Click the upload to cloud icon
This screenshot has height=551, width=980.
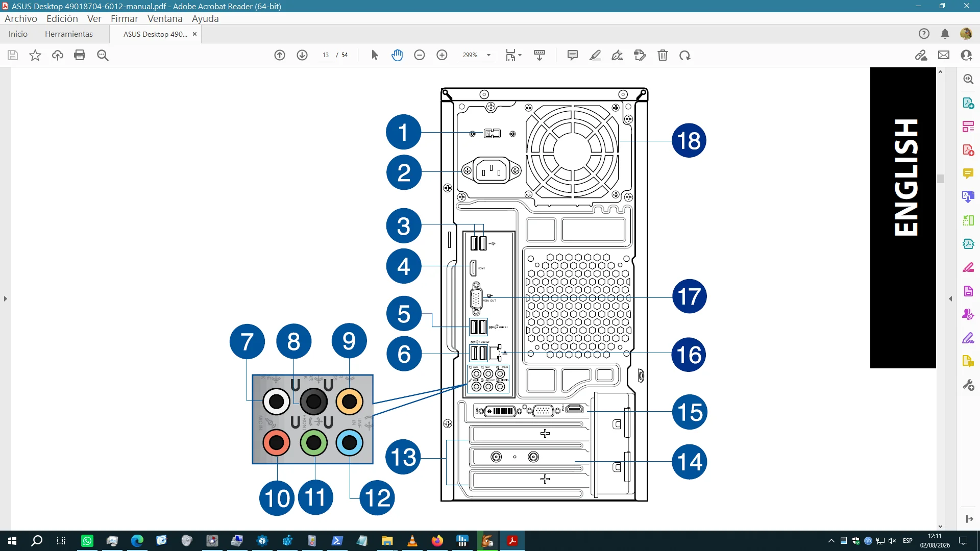[x=58, y=55]
